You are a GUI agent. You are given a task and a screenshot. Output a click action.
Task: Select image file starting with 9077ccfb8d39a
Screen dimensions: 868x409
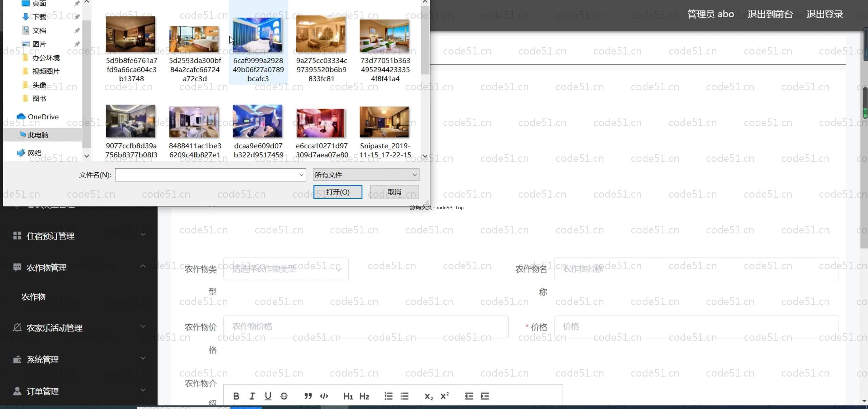(x=131, y=132)
